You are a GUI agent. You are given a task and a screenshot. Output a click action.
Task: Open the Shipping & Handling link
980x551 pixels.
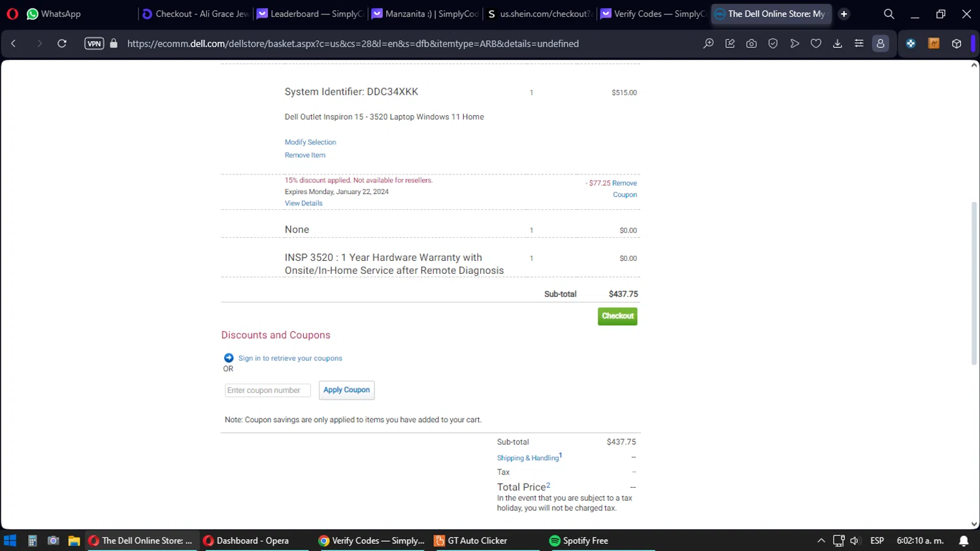point(528,458)
